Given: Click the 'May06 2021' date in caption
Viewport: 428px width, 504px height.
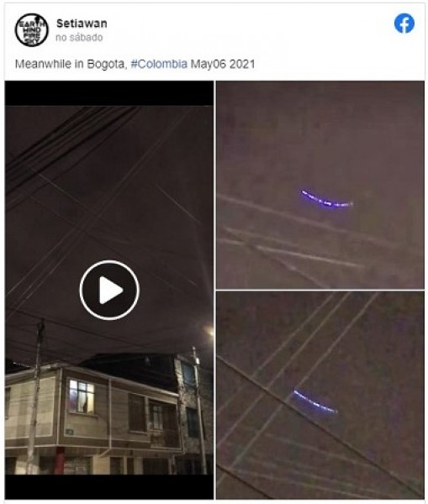Looking at the screenshot, I should coord(223,64).
